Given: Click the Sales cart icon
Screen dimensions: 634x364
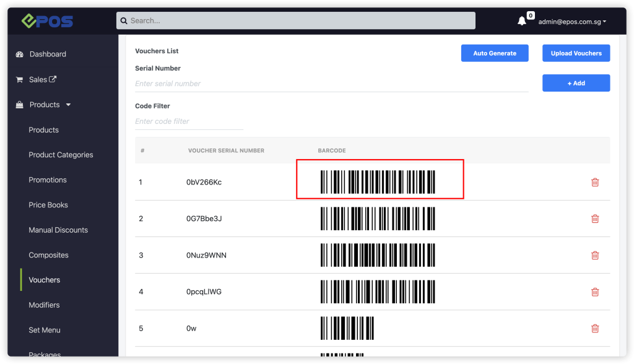Looking at the screenshot, I should tap(19, 80).
